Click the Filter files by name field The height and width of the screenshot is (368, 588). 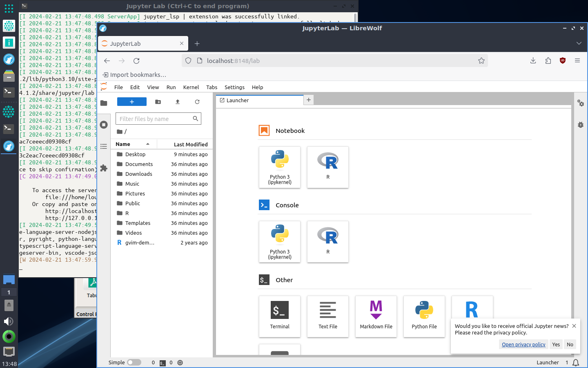(154, 119)
